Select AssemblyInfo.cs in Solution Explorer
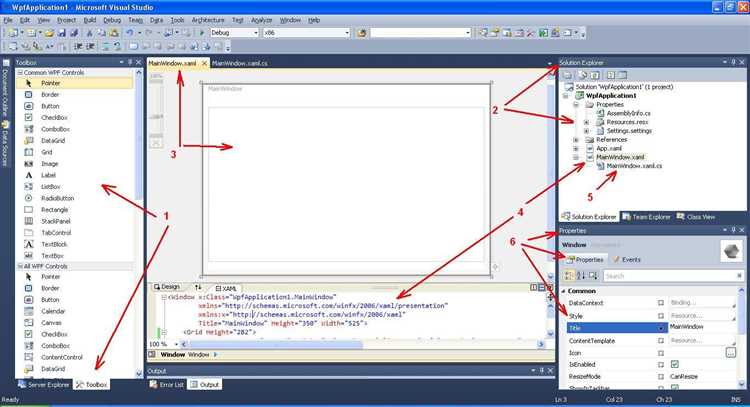The image size is (750, 407). point(628,114)
